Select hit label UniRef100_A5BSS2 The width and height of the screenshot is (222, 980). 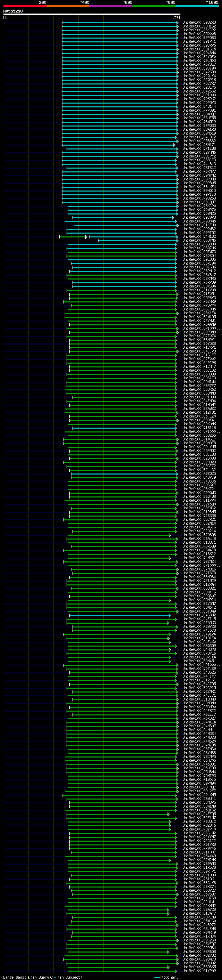(x=199, y=141)
